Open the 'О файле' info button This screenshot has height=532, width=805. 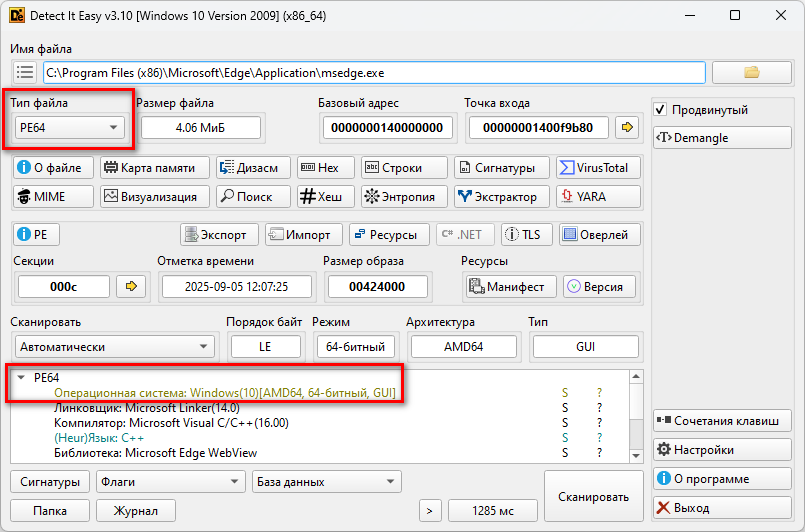pos(53,167)
